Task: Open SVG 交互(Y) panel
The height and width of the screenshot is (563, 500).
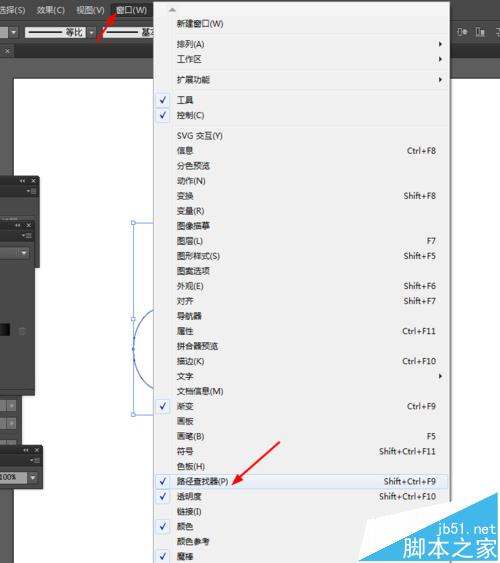Action: (x=302, y=136)
